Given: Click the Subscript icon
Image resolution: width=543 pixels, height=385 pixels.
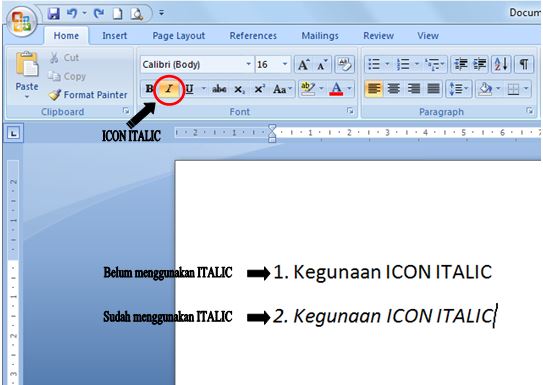Looking at the screenshot, I should 239,89.
